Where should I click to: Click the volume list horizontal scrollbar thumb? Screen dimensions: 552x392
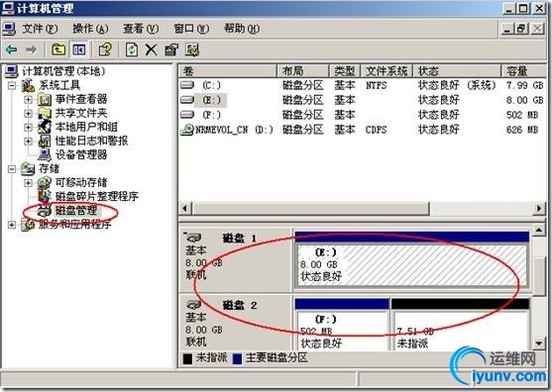point(310,209)
